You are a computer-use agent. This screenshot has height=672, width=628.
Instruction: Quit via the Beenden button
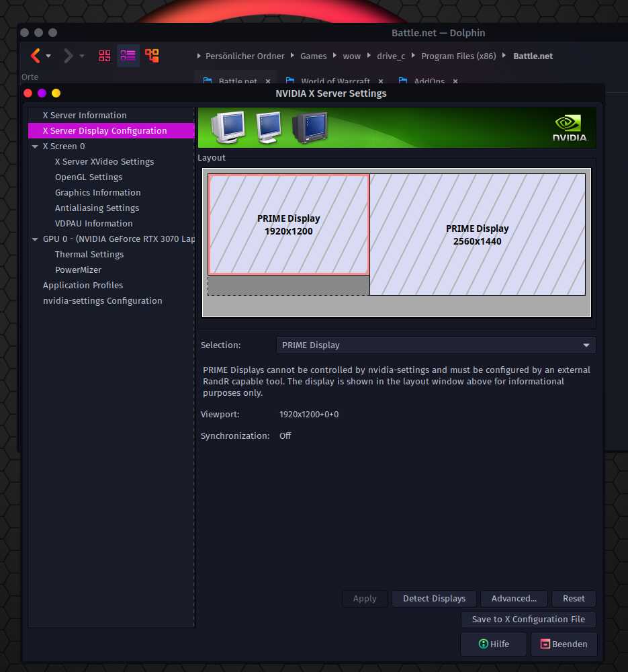pyautogui.click(x=564, y=644)
